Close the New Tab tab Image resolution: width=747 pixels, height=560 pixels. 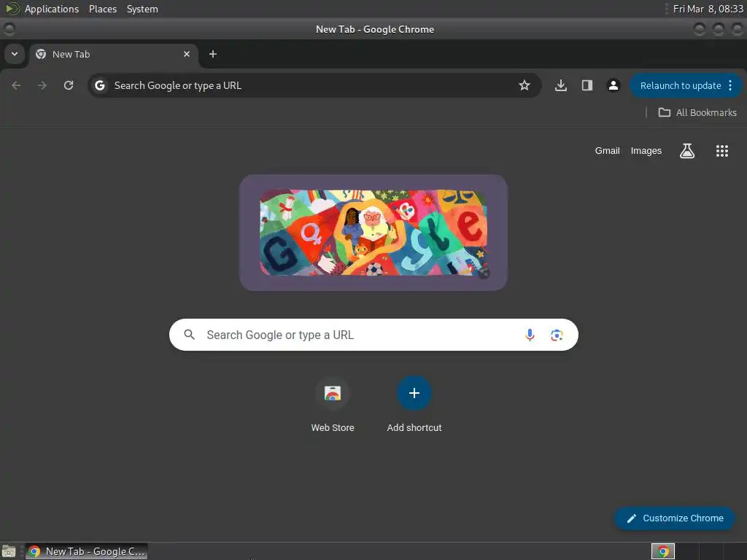point(187,54)
